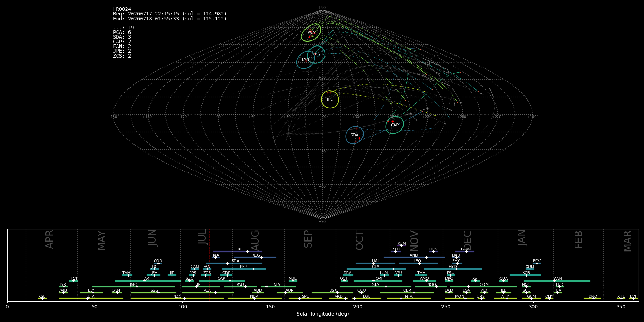
Task: Click the LMI shower bar in timeline
Action: (x=375, y=263)
